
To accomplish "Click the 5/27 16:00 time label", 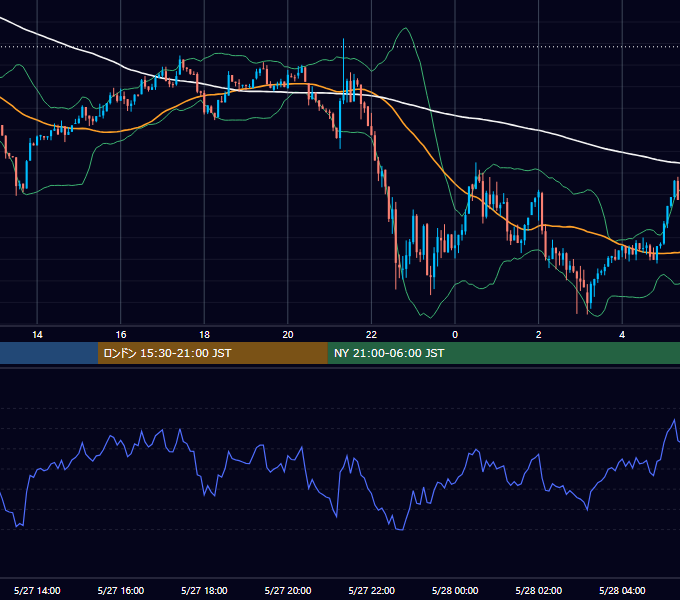I will point(121,590).
